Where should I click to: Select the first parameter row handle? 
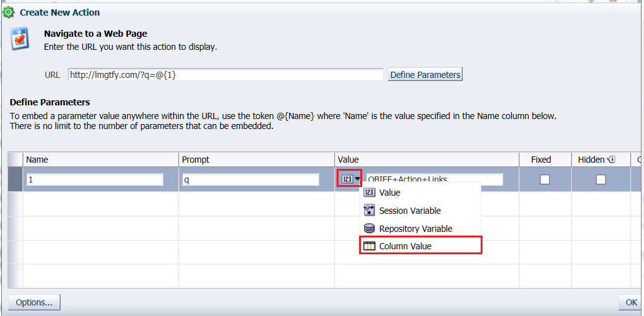coord(15,180)
